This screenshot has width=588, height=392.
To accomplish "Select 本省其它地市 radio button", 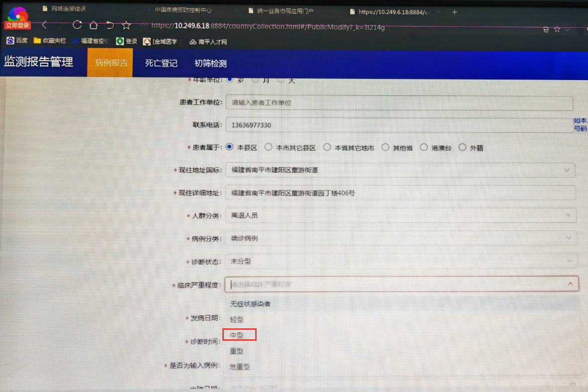I will pyautogui.click(x=327, y=147).
